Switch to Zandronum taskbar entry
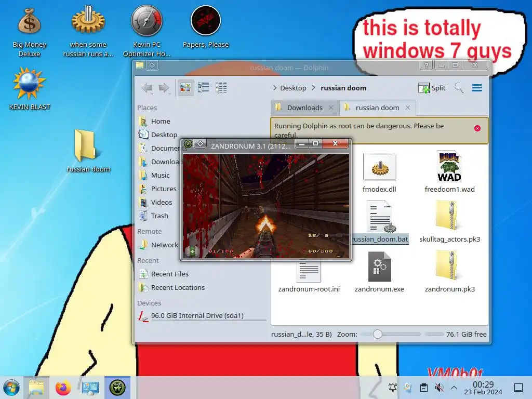The height and width of the screenshot is (399, 532). coord(117,388)
